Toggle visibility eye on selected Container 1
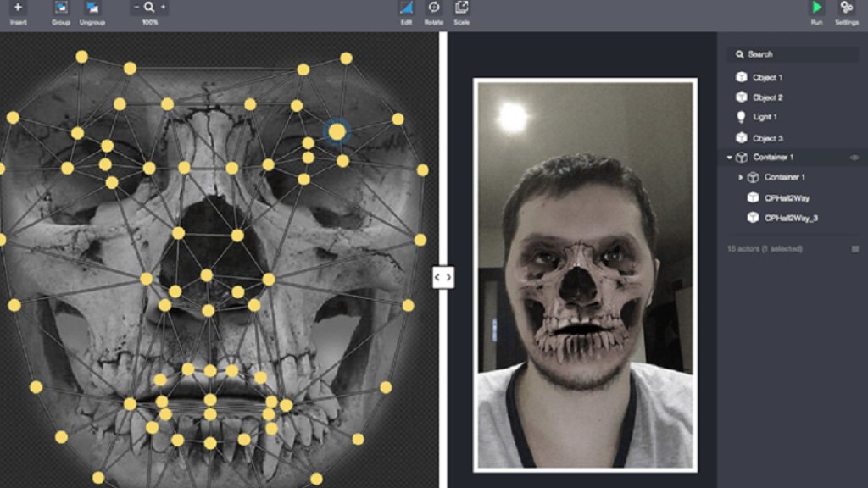The height and width of the screenshot is (488, 868). point(854,158)
